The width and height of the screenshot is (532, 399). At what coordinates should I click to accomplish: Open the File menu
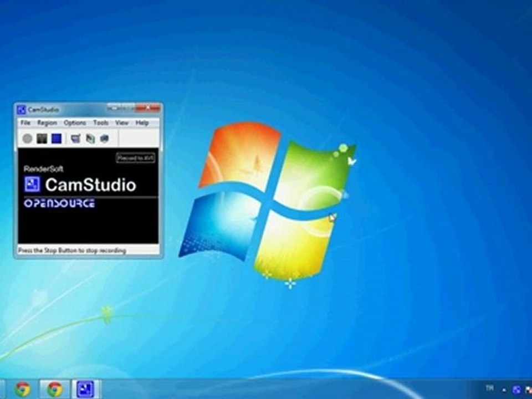(25, 122)
